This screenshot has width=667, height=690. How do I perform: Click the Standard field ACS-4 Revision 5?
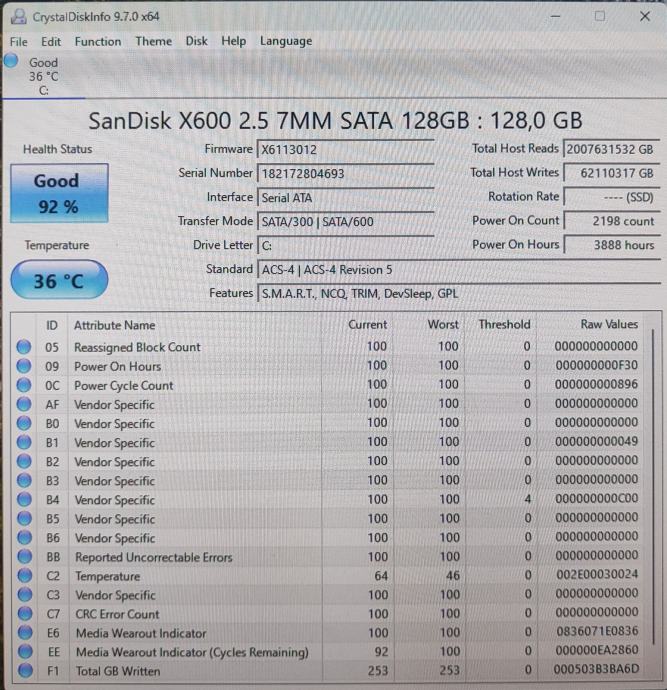(x=458, y=269)
